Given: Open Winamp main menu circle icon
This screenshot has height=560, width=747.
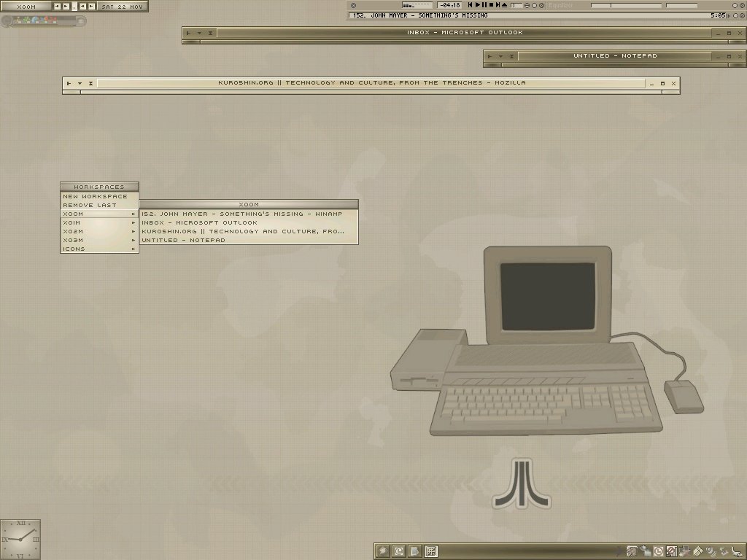Looking at the screenshot, I should (354, 5).
